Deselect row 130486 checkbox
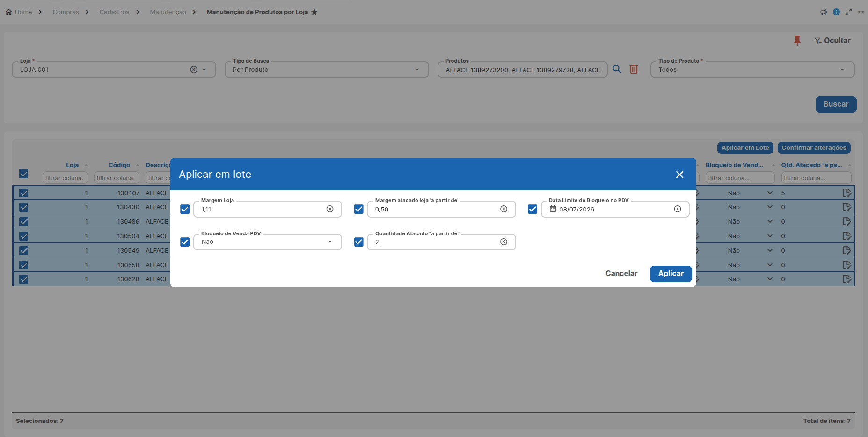 (24, 221)
